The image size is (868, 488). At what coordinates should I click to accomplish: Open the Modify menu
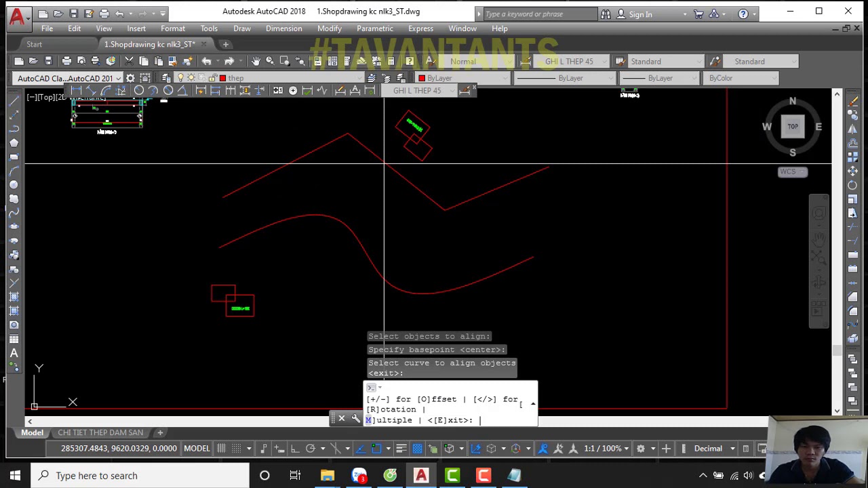330,28
